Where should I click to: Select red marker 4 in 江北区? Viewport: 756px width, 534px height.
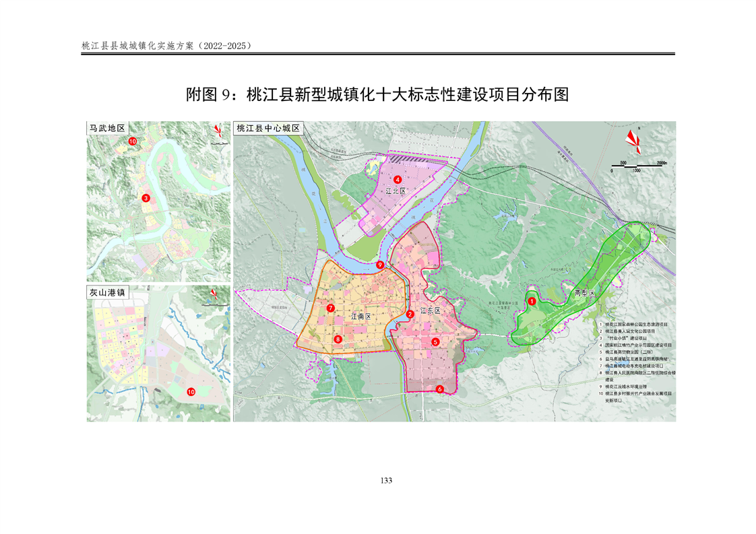coord(398,180)
